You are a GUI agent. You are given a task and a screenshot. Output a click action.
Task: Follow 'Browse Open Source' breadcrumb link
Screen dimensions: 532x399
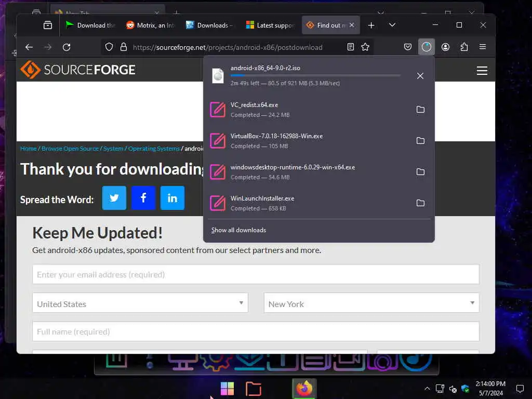coord(70,149)
